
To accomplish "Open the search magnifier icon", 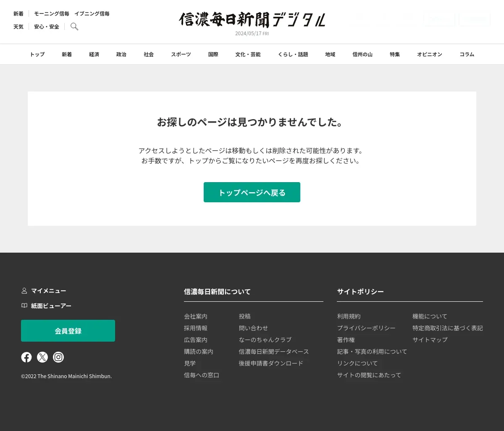I will [74, 26].
